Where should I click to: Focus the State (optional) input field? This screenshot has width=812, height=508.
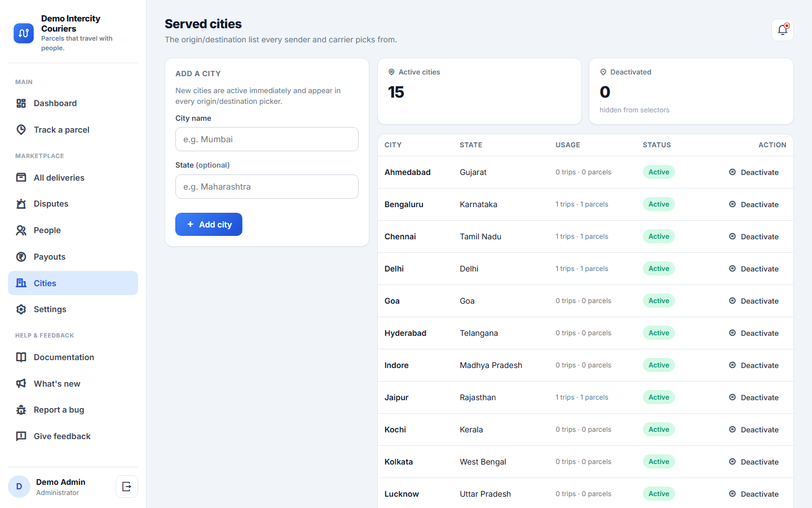pyautogui.click(x=267, y=187)
